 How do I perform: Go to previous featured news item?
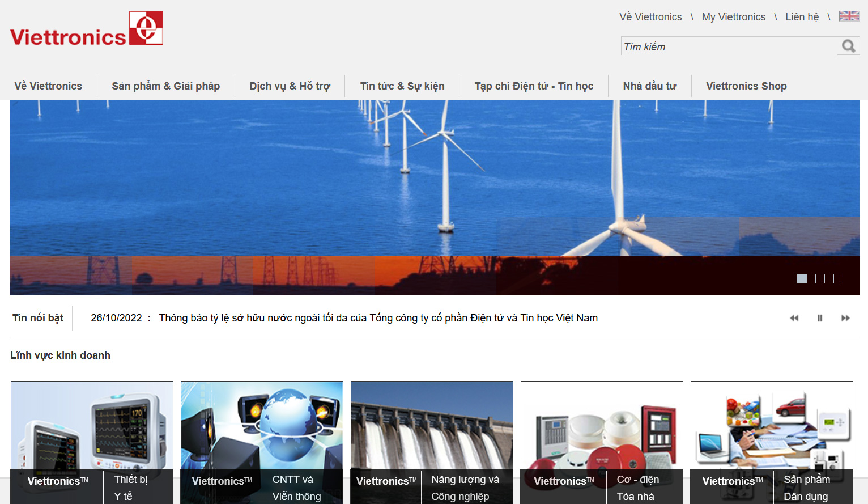[794, 318]
